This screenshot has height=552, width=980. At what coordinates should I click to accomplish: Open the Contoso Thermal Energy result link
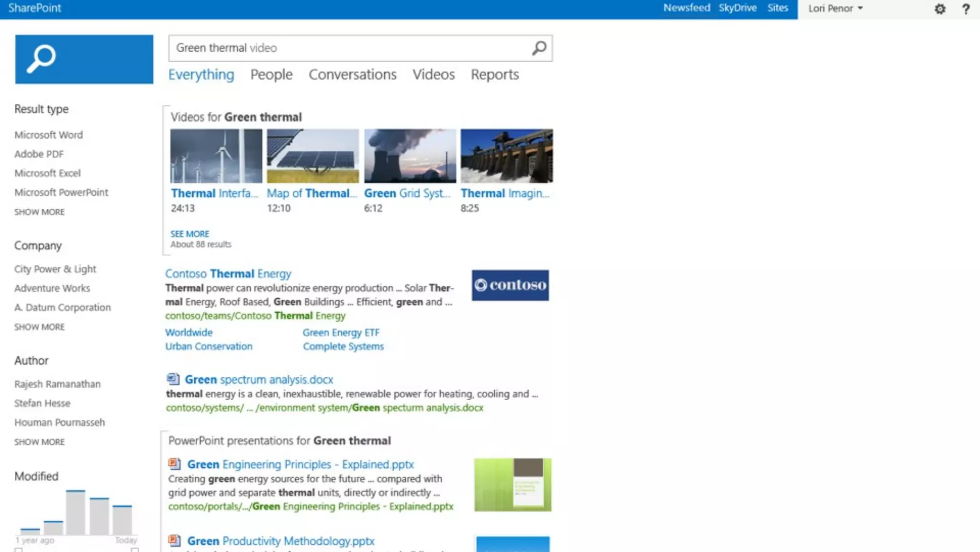click(x=228, y=274)
